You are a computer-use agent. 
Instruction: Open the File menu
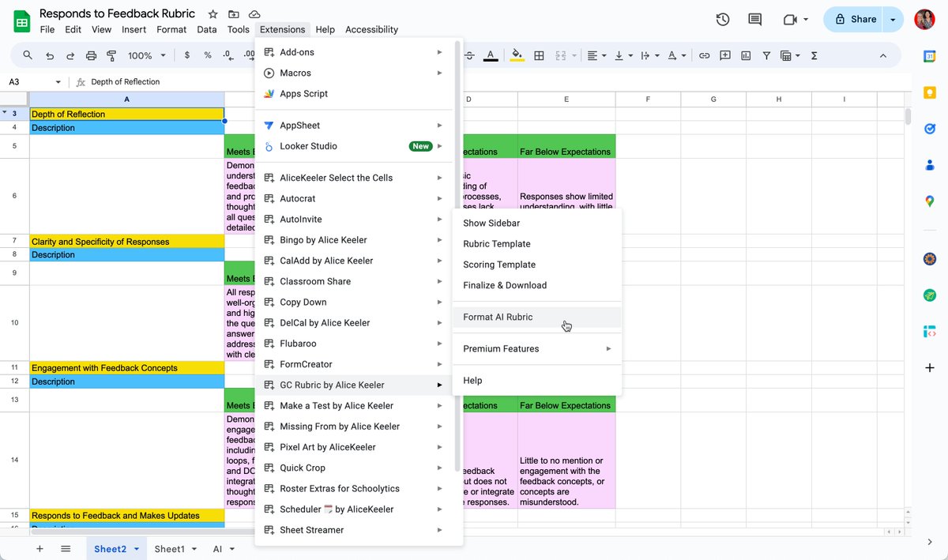(x=47, y=29)
